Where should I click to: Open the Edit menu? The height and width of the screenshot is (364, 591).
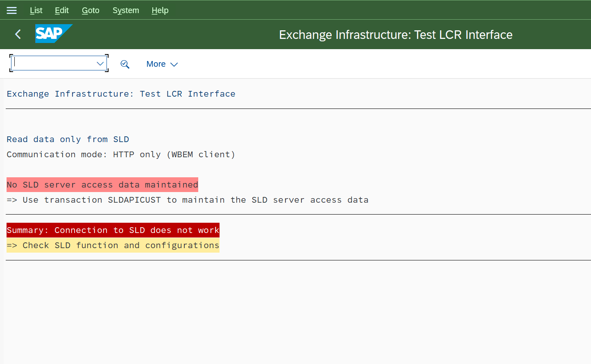pyautogui.click(x=62, y=10)
